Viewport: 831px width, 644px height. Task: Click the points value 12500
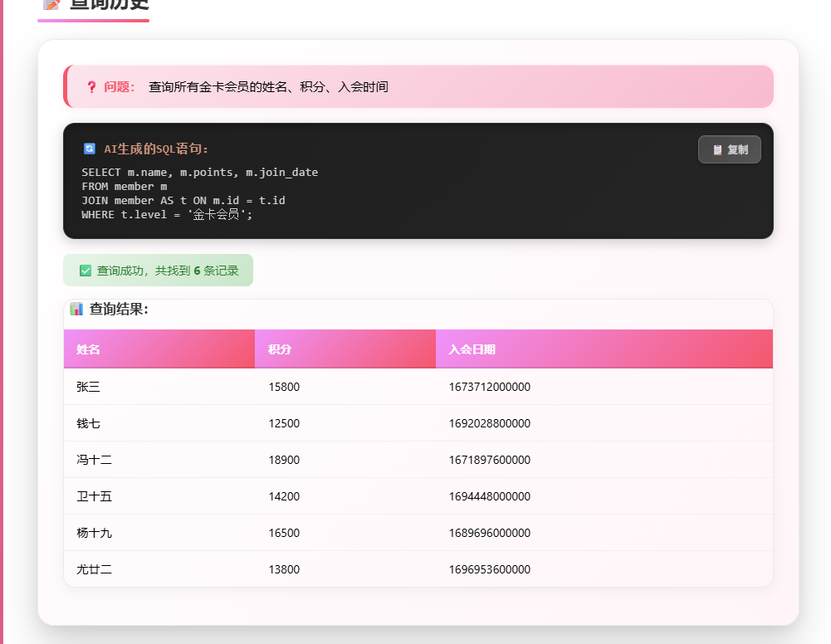[284, 423]
